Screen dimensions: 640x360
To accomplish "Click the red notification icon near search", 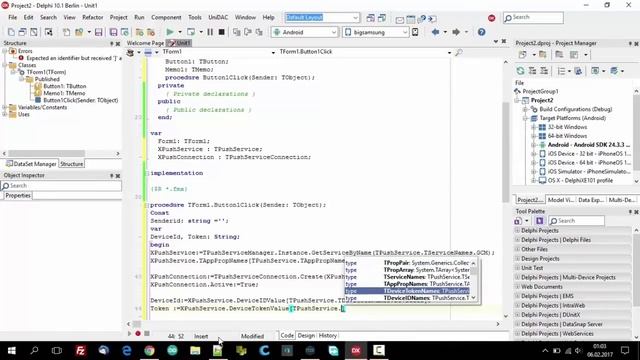I will click(491, 18).
